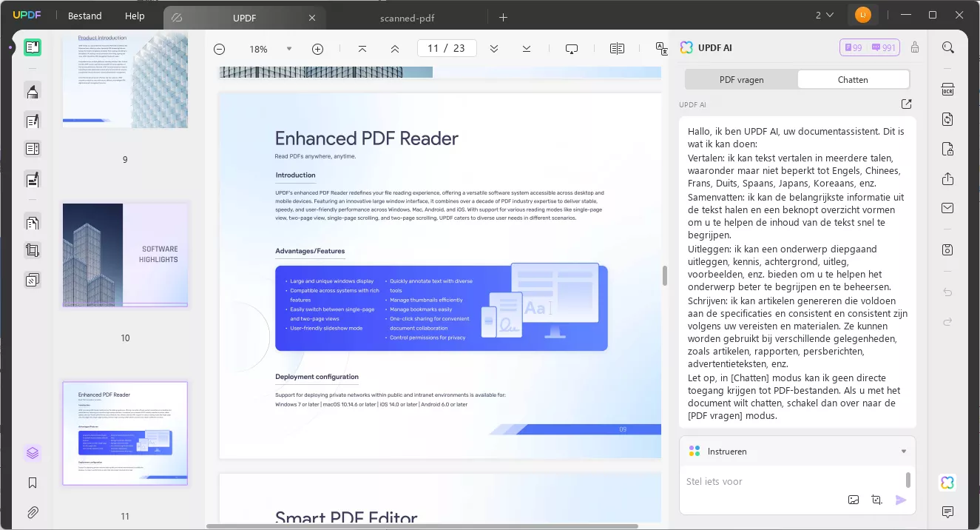
Task: Open the page display layout options
Action: [617, 49]
